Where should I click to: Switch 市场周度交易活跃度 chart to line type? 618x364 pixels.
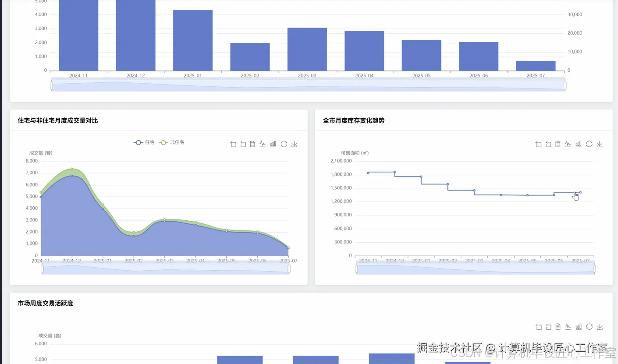pos(568,327)
